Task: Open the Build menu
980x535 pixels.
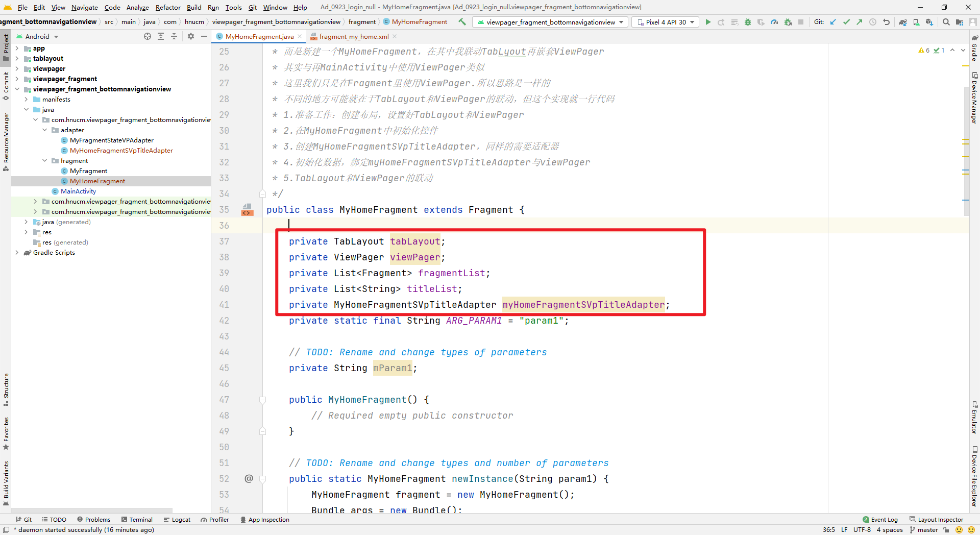Action: coord(194,7)
